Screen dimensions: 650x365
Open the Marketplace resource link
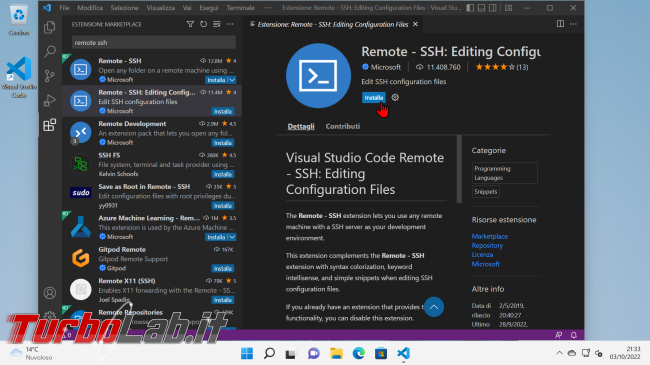pyautogui.click(x=490, y=236)
